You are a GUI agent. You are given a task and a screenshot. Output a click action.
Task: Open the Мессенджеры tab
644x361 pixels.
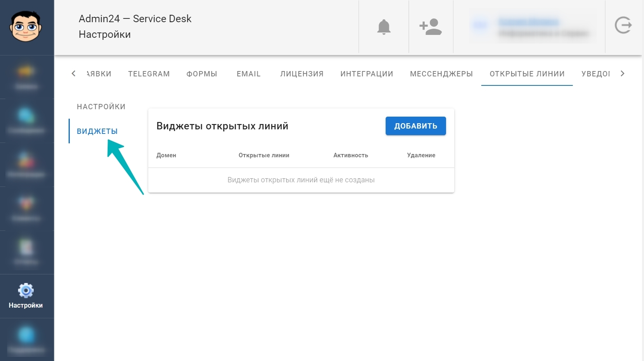[x=442, y=74]
